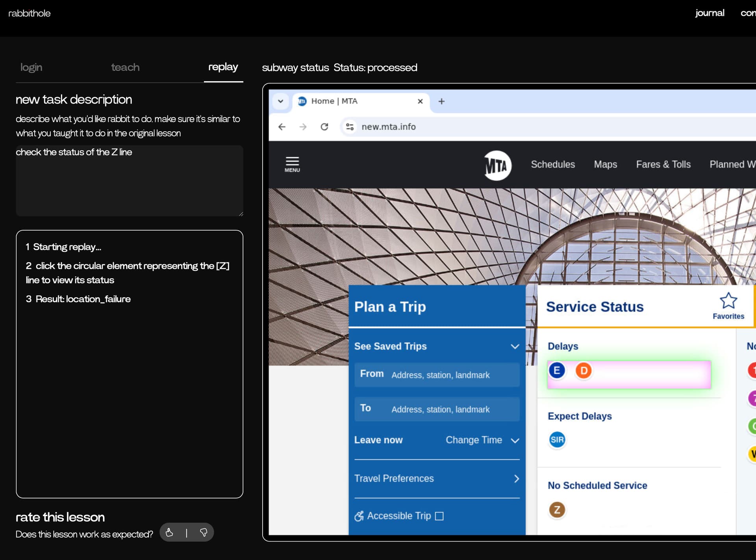Select the D line bullet under Delays

click(584, 370)
